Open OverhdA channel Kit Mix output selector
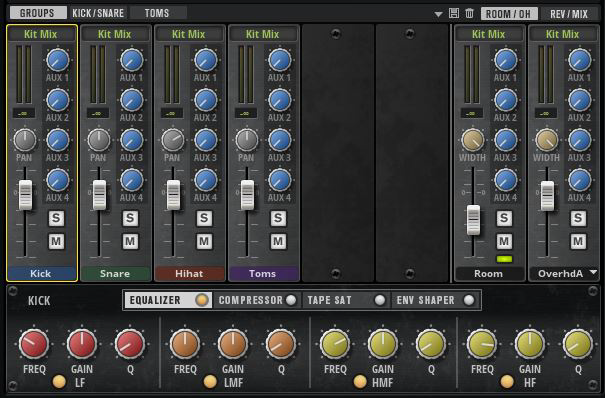605x398 pixels. tap(563, 34)
